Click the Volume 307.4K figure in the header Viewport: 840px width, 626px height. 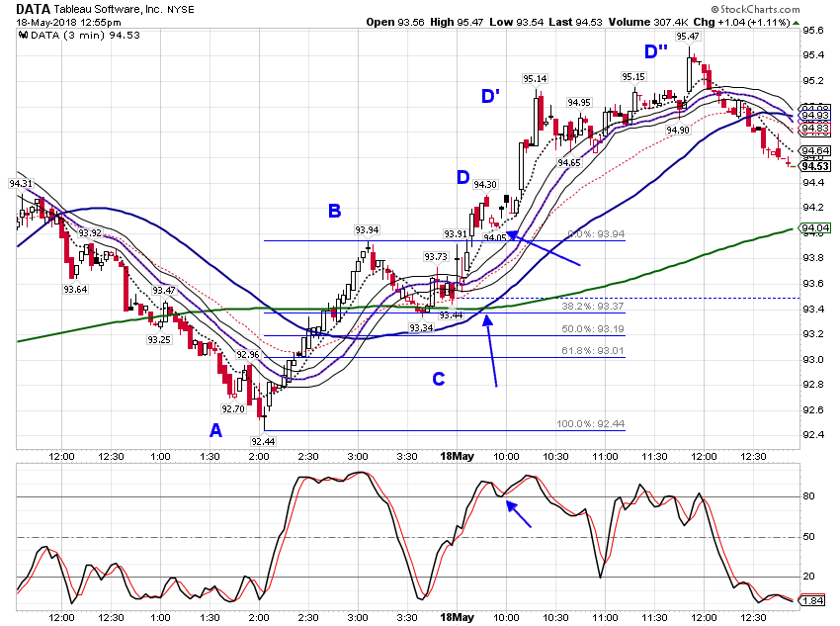(647, 22)
